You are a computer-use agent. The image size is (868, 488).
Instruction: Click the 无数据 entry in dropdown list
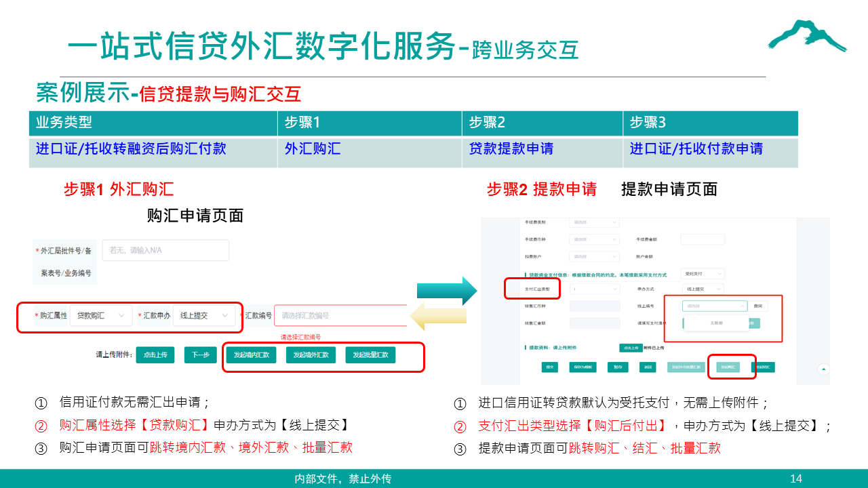(717, 323)
